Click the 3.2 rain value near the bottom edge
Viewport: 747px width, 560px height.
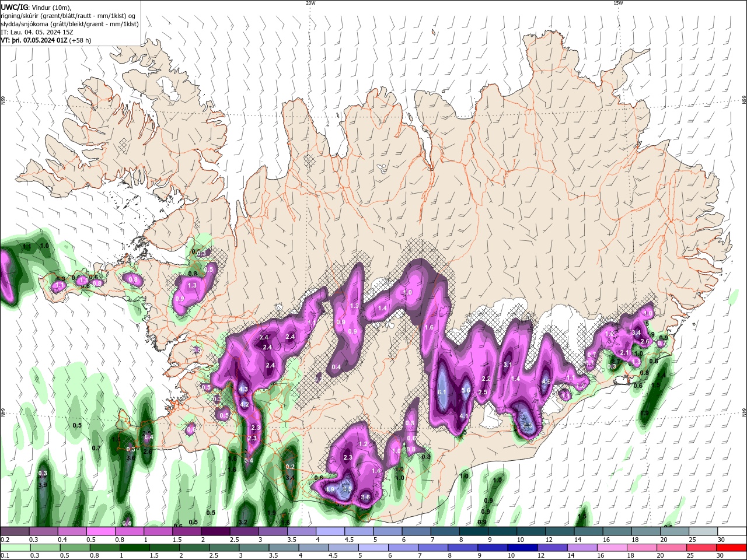[x=243, y=522]
